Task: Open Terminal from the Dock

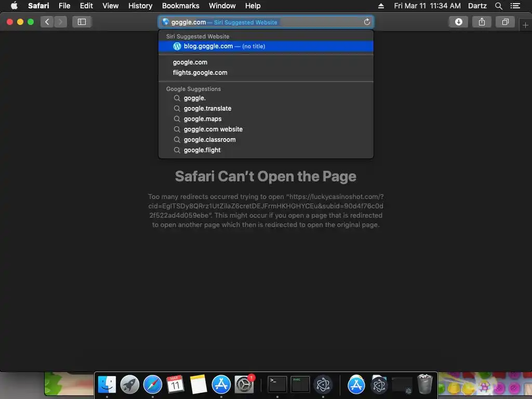Action: click(277, 384)
